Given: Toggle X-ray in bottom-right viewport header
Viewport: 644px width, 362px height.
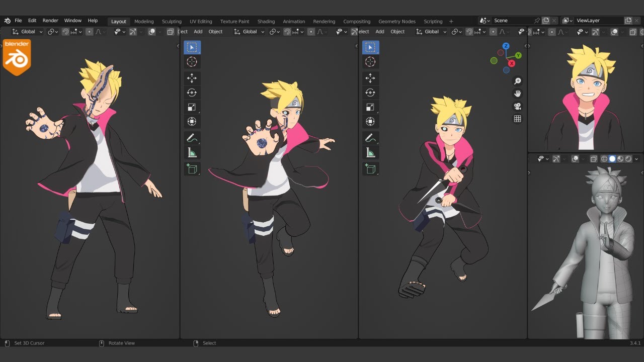Looking at the screenshot, I should pos(594,159).
